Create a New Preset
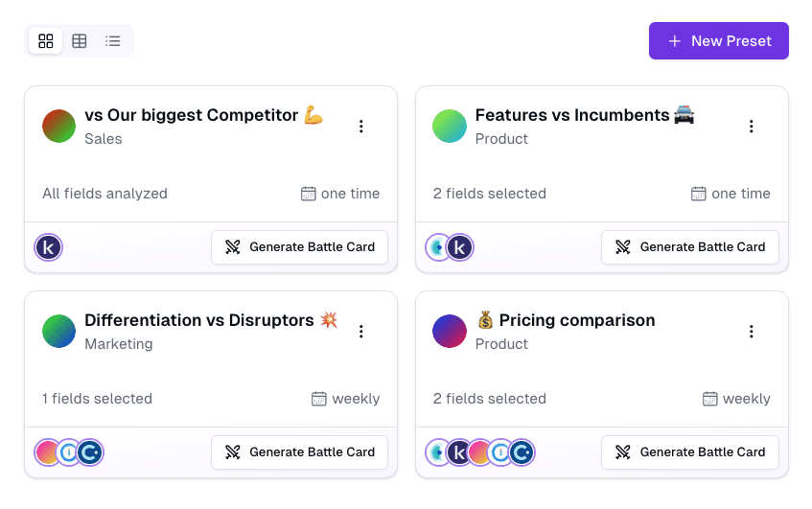This screenshot has width=812, height=509. click(718, 41)
